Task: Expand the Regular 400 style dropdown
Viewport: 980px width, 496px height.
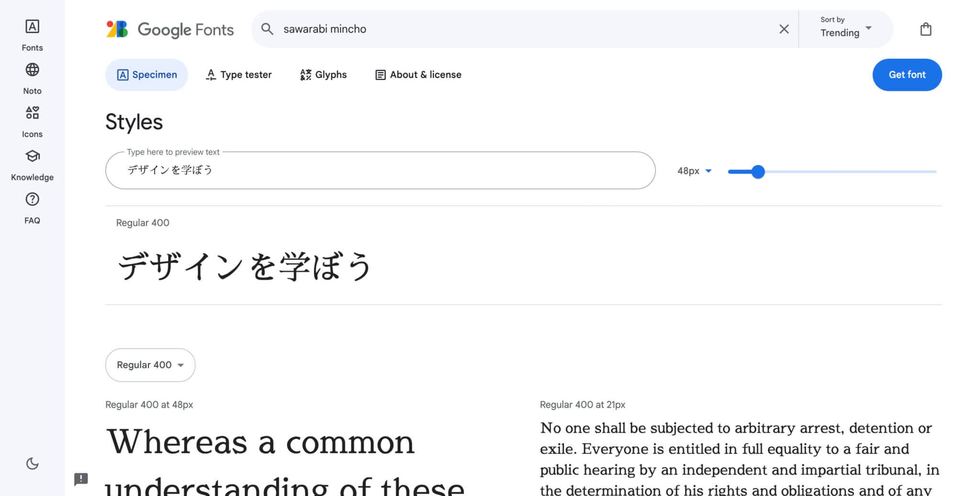Action: (150, 365)
